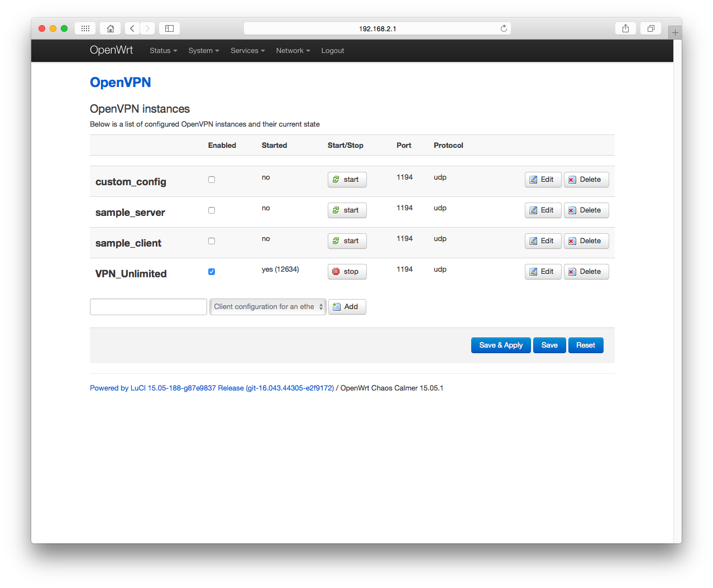This screenshot has height=588, width=713.
Task: Navigate back with the browser arrow
Action: point(132,28)
